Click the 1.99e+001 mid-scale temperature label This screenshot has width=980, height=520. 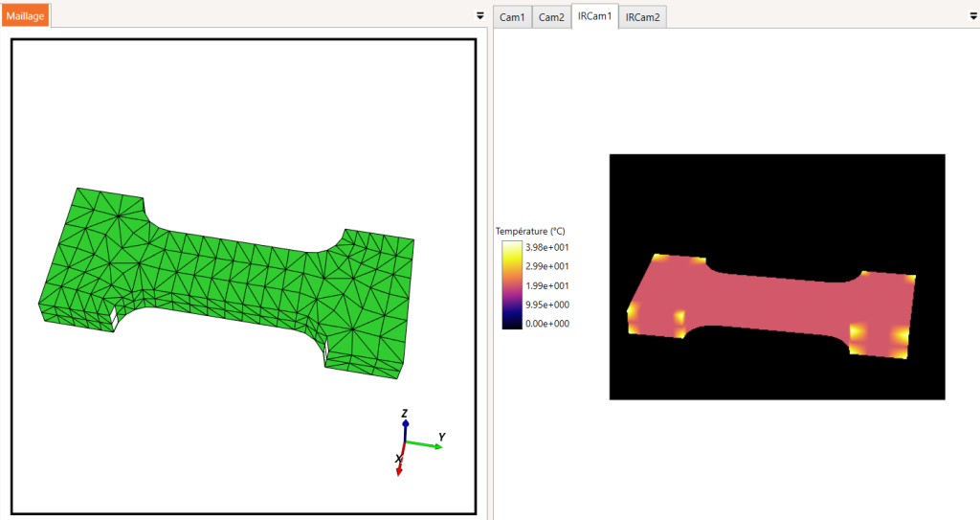click(x=546, y=285)
